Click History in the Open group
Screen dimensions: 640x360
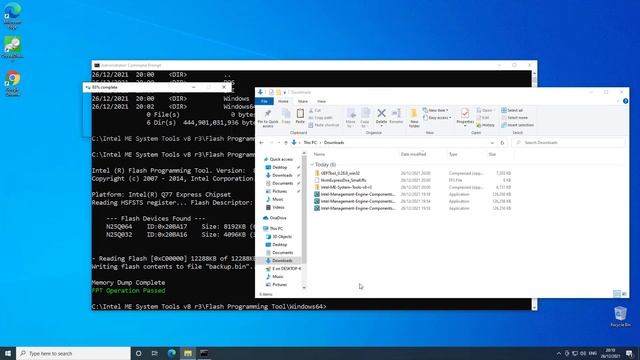(486, 125)
